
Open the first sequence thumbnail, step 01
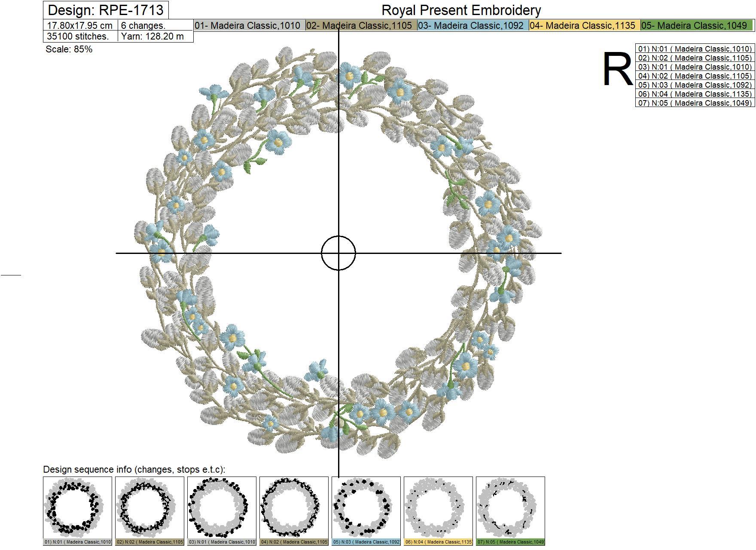point(77,508)
